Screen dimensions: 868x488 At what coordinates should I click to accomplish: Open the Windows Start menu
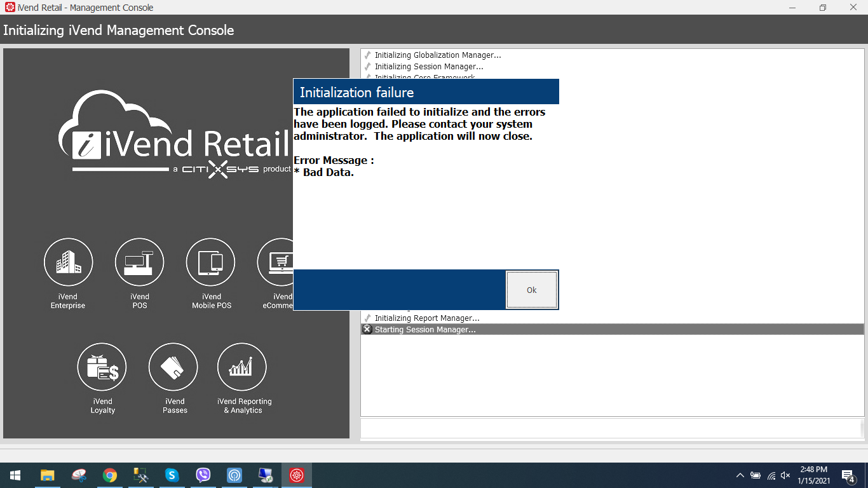[x=15, y=475]
